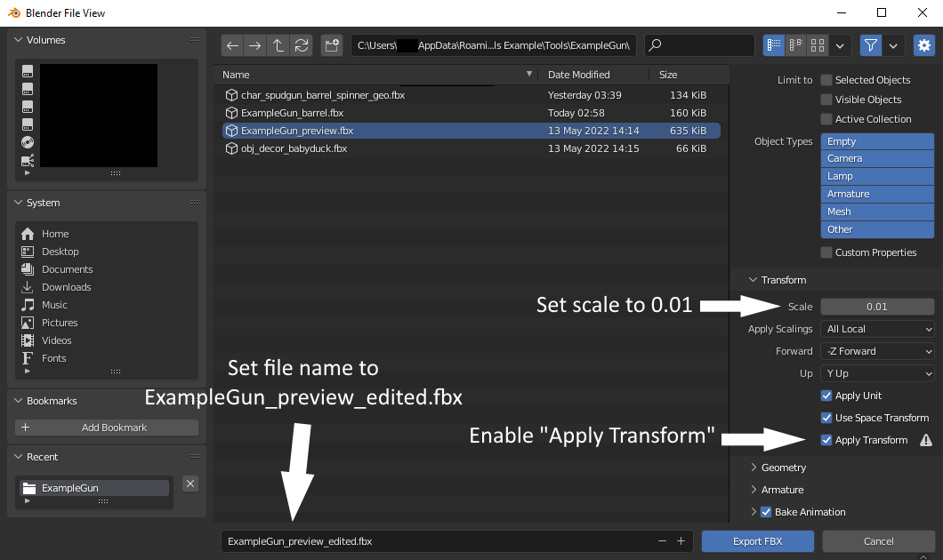Open the Documents system folder
Screen dimensions: 943x560
[x=67, y=269]
